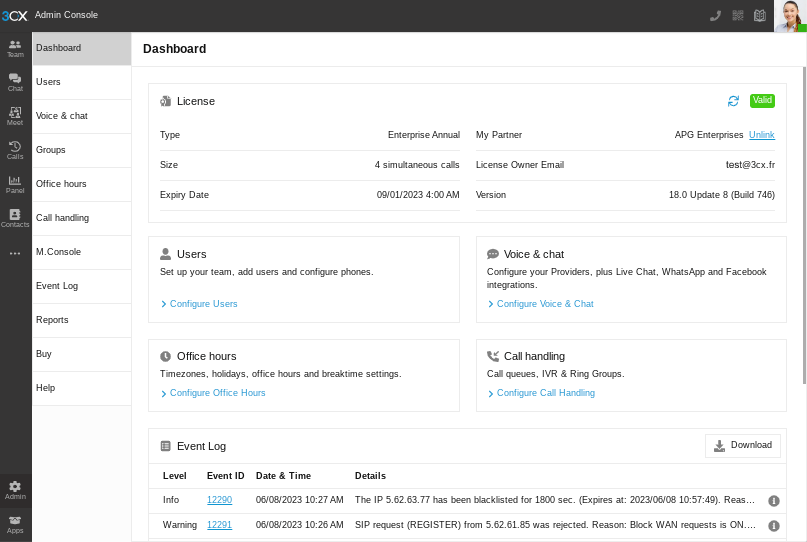The height and width of the screenshot is (542, 807).
Task: Open the user profile avatar
Action: (x=791, y=16)
